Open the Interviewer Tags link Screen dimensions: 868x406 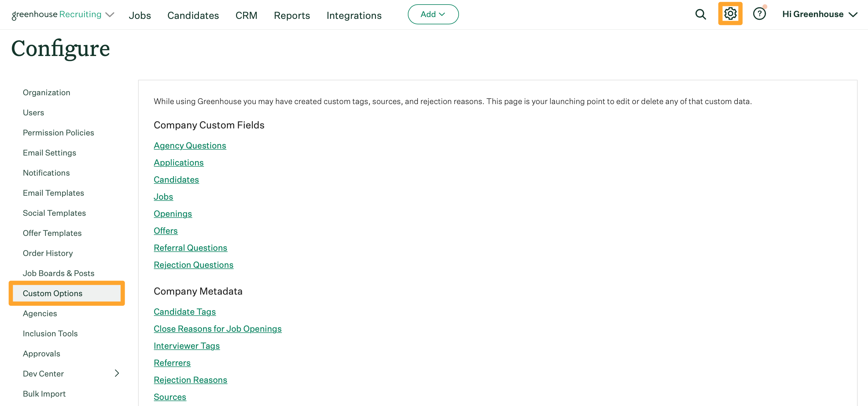[187, 346]
